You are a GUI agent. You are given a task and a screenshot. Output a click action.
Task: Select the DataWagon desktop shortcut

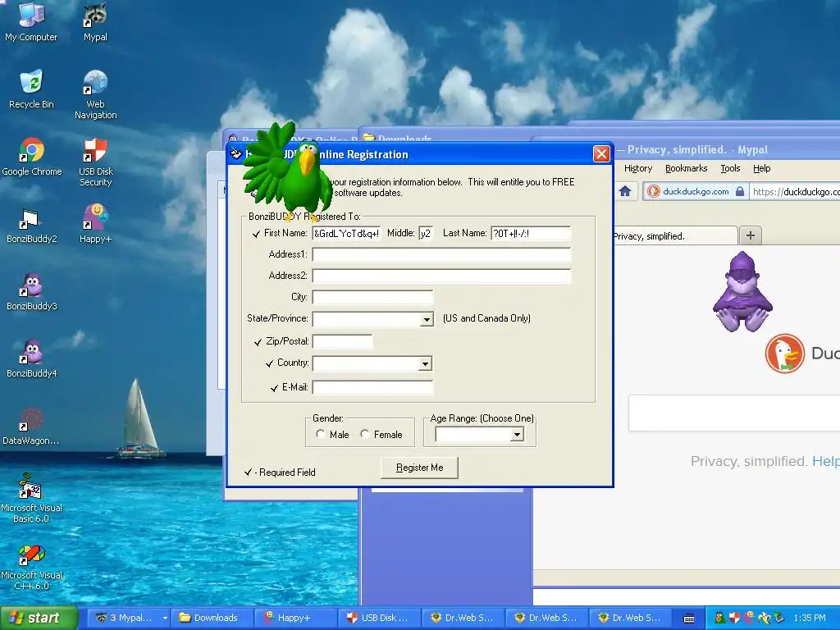pyautogui.click(x=31, y=427)
